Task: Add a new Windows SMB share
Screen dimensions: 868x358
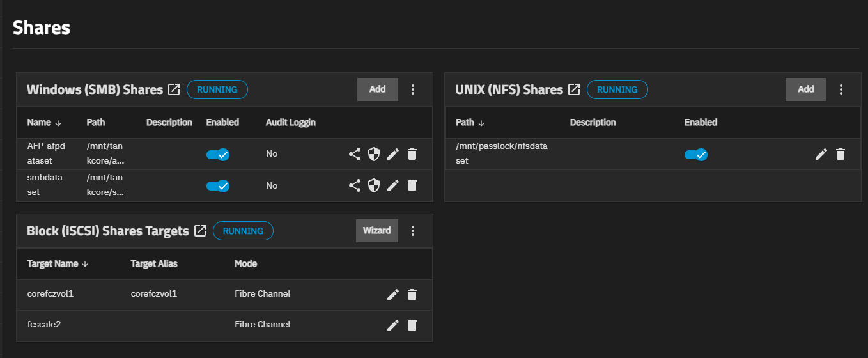Action: pos(377,89)
